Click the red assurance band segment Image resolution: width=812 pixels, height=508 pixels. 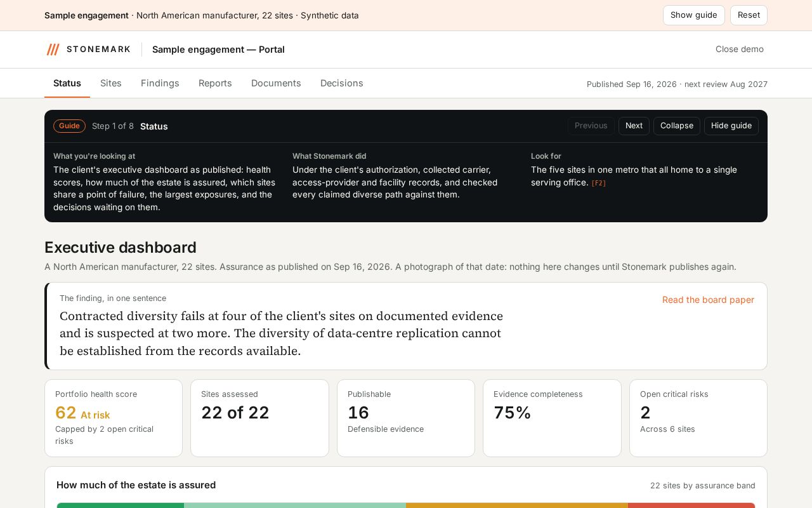pyautogui.click(x=691, y=505)
